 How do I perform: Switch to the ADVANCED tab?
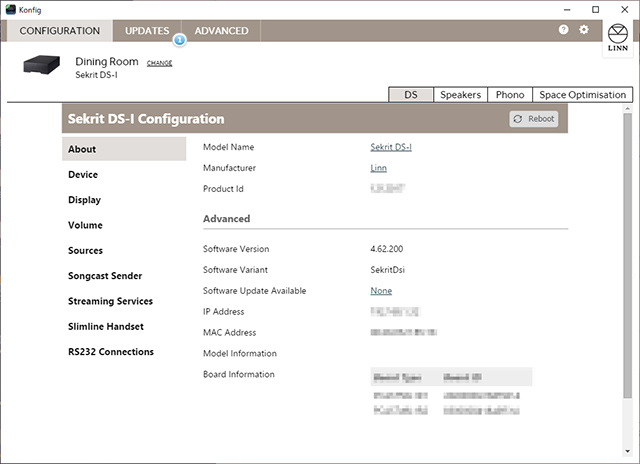(x=221, y=31)
